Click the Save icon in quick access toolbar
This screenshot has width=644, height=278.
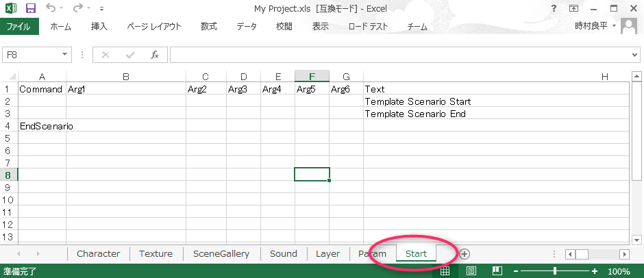(31, 9)
